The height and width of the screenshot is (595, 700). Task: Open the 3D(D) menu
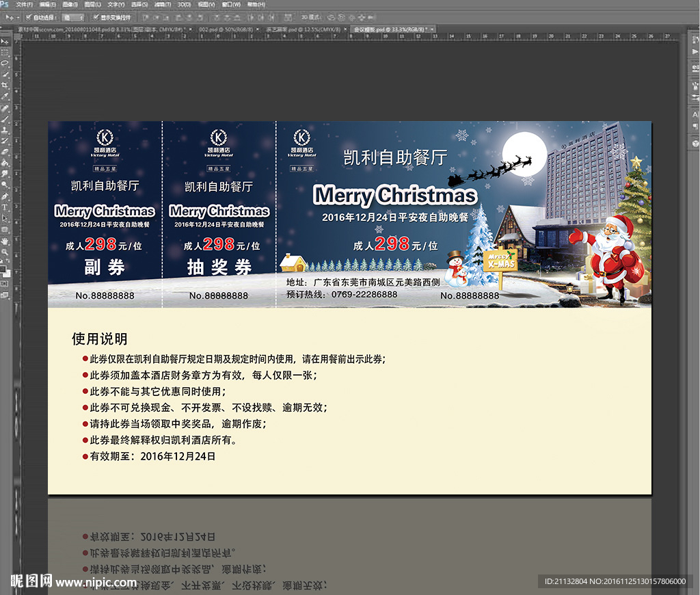click(184, 5)
